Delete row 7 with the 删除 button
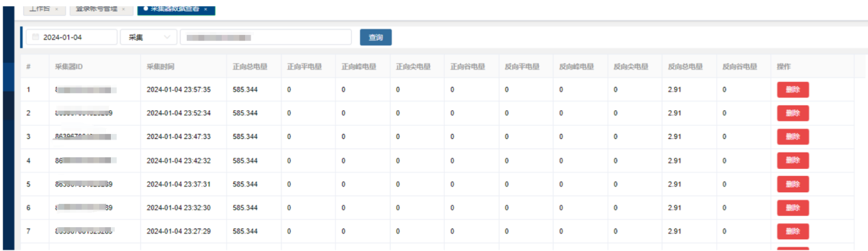 tap(793, 231)
